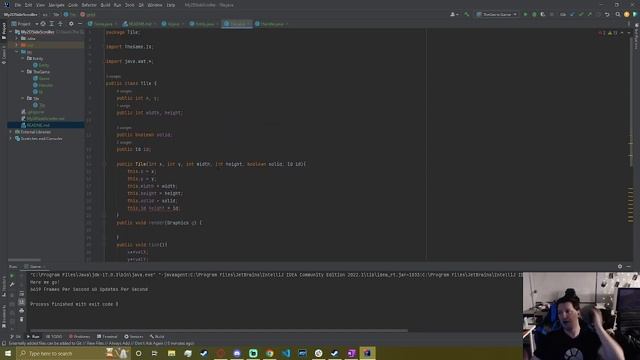Screen dimensions: 640x360
Task: Collapse TheGame package folder
Action: pos(22,71)
